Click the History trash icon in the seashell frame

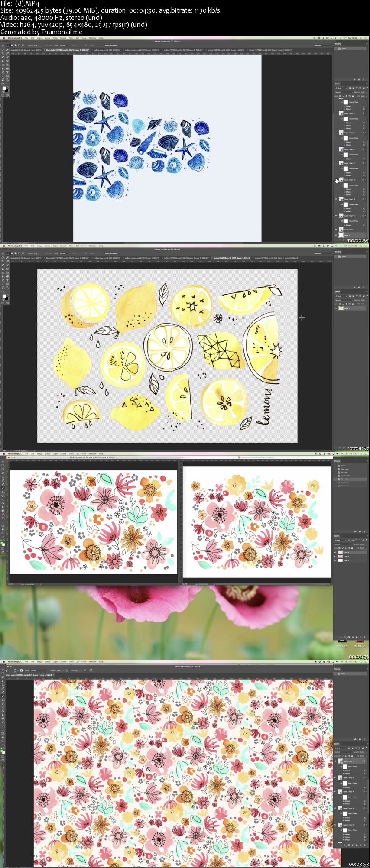click(363, 80)
